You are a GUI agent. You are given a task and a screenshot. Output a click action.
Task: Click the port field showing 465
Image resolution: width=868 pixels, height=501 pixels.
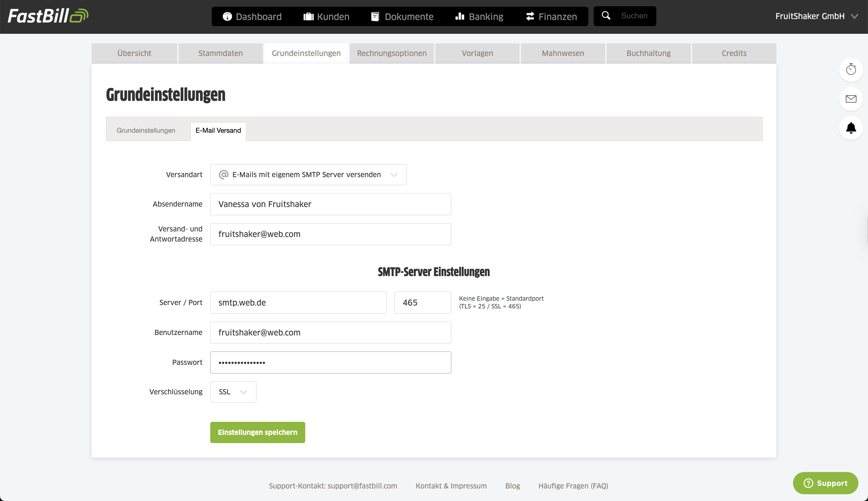(x=422, y=302)
